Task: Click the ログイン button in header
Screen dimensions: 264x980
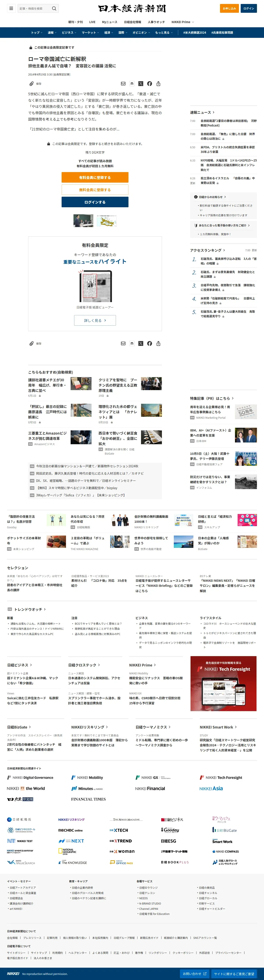Action: (249, 8)
